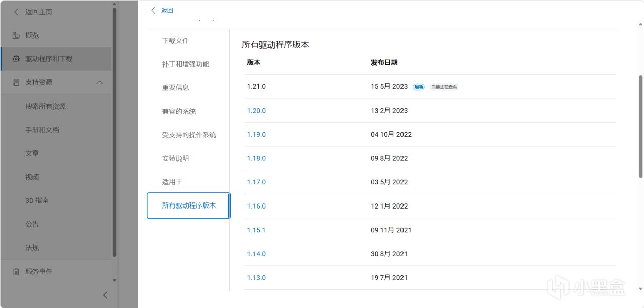The image size is (644, 308).
Task: Click the blue back chevron next to 返回
Action: click(153, 10)
